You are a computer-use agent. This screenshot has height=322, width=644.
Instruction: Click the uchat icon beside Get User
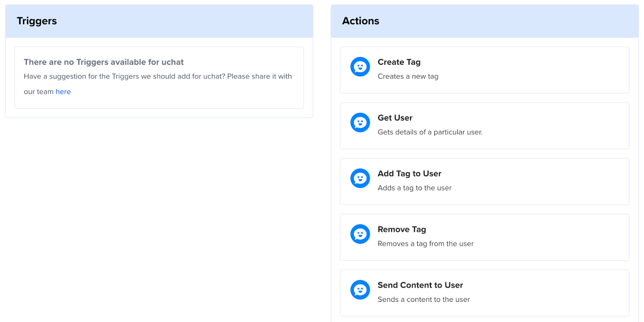[360, 123]
